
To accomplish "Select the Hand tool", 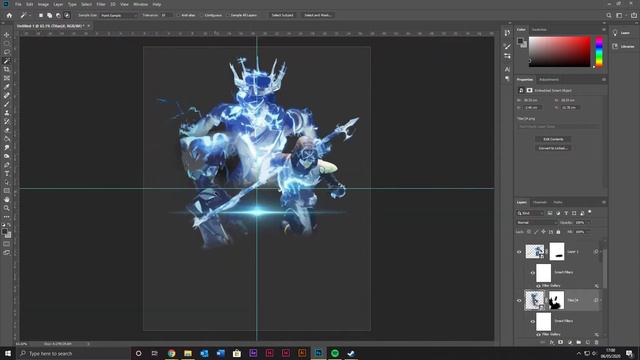I will [7, 200].
